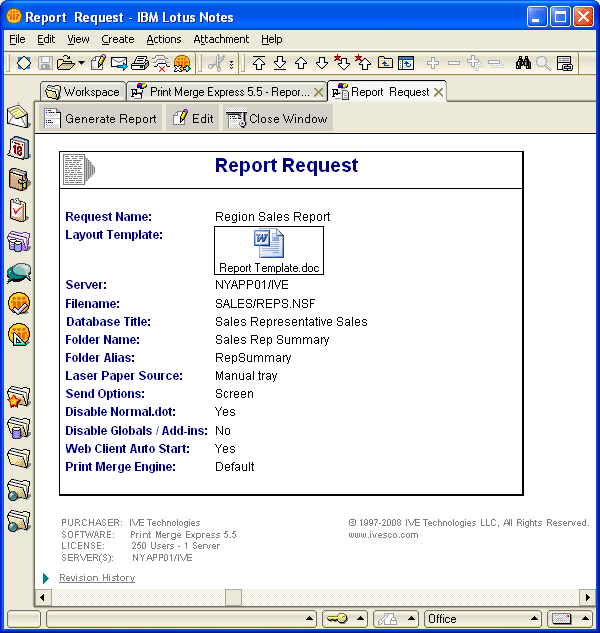Open the Calendar bookmark in sidebar
Screen dimensions: 600x633
tap(18, 148)
